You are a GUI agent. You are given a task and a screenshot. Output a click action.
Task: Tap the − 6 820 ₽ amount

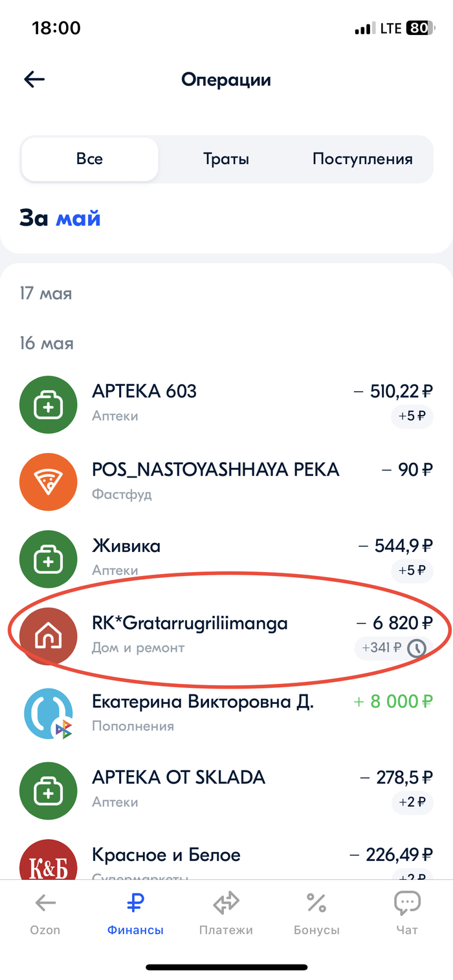click(394, 623)
